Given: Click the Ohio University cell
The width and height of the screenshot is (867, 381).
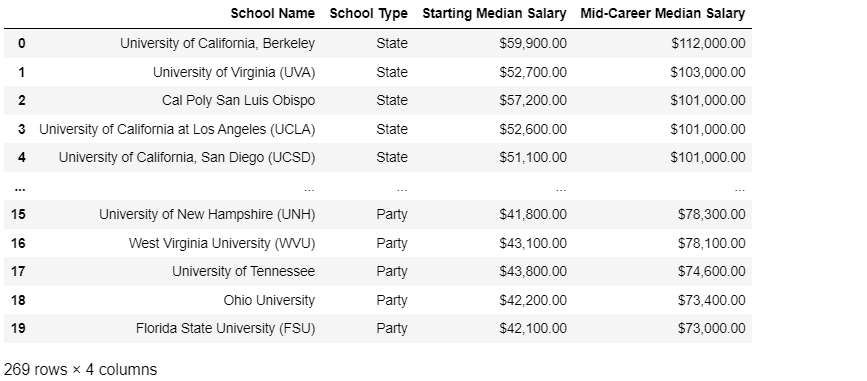Looking at the screenshot, I should 269,300.
